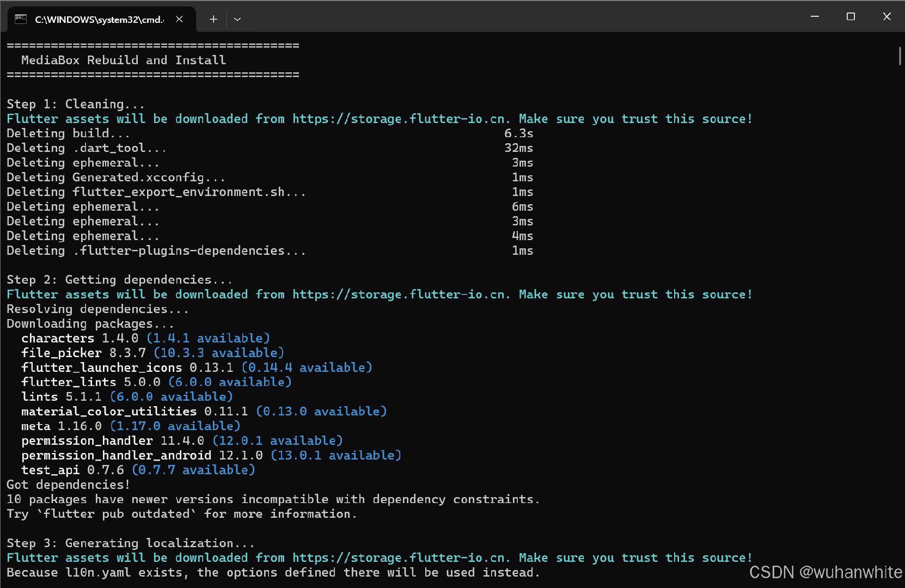This screenshot has height=588, width=905.
Task: Click the 'flutter pub outdated' command text
Action: pyautogui.click(x=116, y=514)
